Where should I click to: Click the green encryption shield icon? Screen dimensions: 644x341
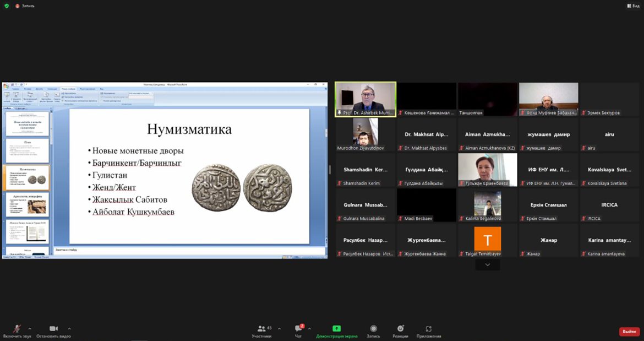tap(7, 6)
